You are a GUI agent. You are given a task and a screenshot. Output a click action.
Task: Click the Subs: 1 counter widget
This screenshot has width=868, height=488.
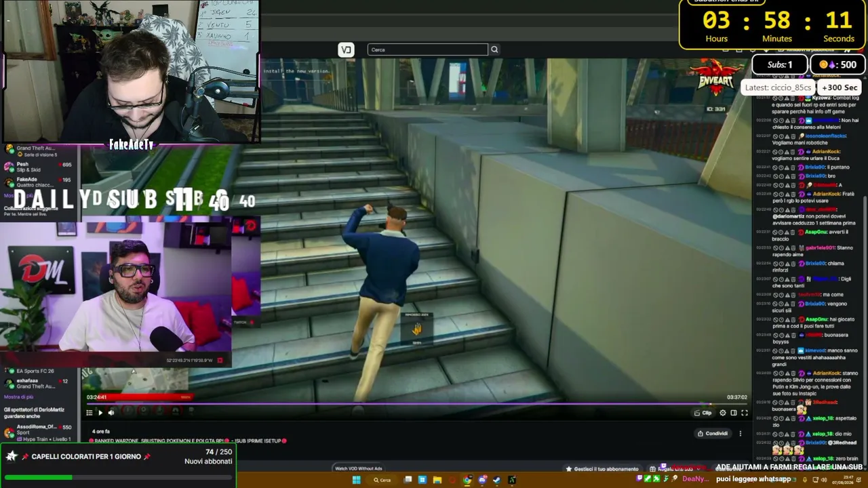(x=780, y=64)
